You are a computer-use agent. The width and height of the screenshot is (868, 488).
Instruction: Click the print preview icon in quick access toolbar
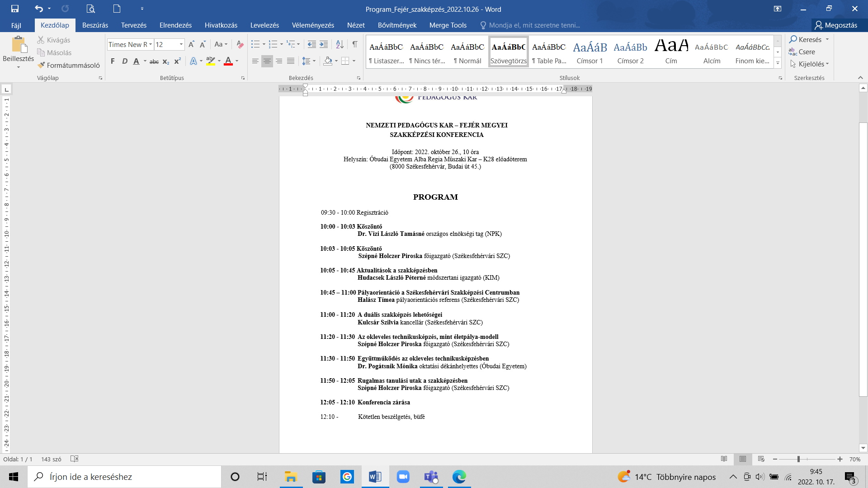90,9
